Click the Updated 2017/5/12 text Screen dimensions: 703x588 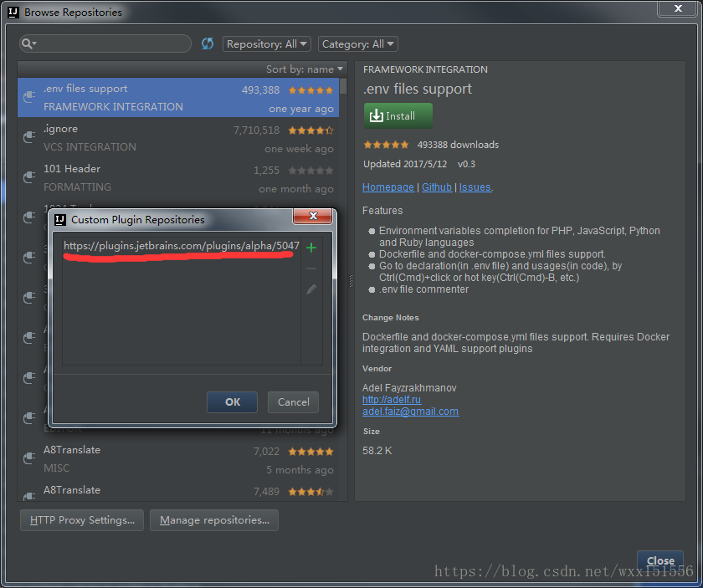click(x=405, y=164)
